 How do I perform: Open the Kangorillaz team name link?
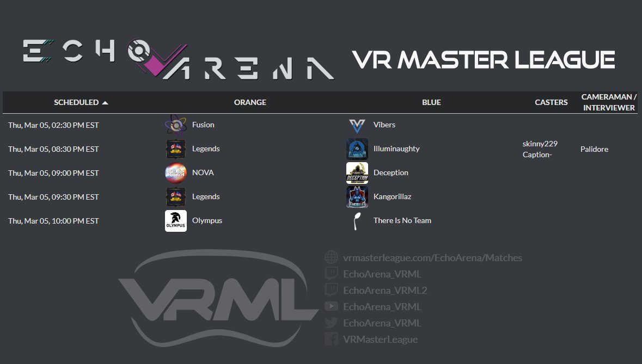coord(392,197)
